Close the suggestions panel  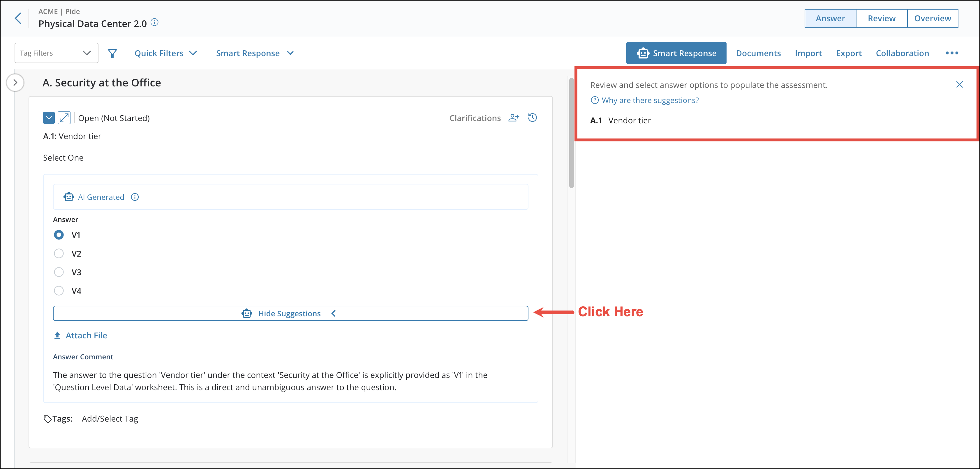tap(959, 84)
